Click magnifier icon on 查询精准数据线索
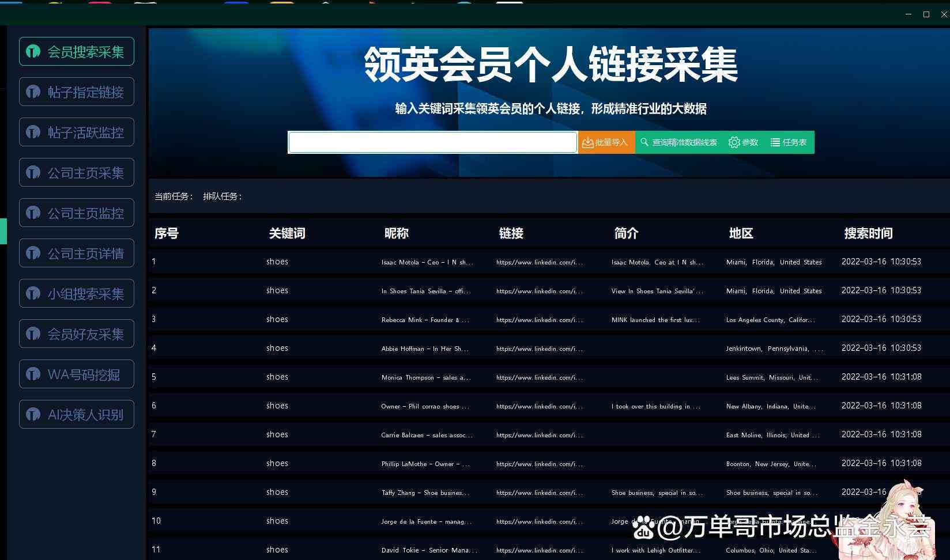950x560 pixels. point(644,142)
